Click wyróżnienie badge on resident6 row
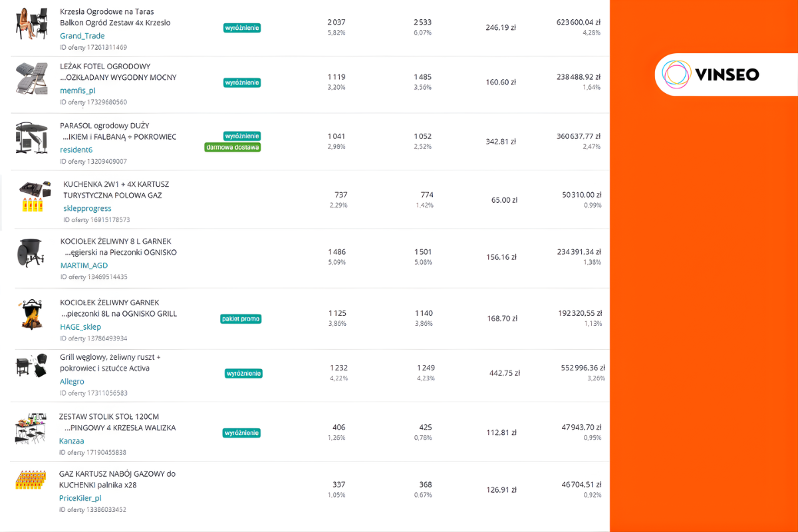The image size is (798, 532). (x=242, y=136)
